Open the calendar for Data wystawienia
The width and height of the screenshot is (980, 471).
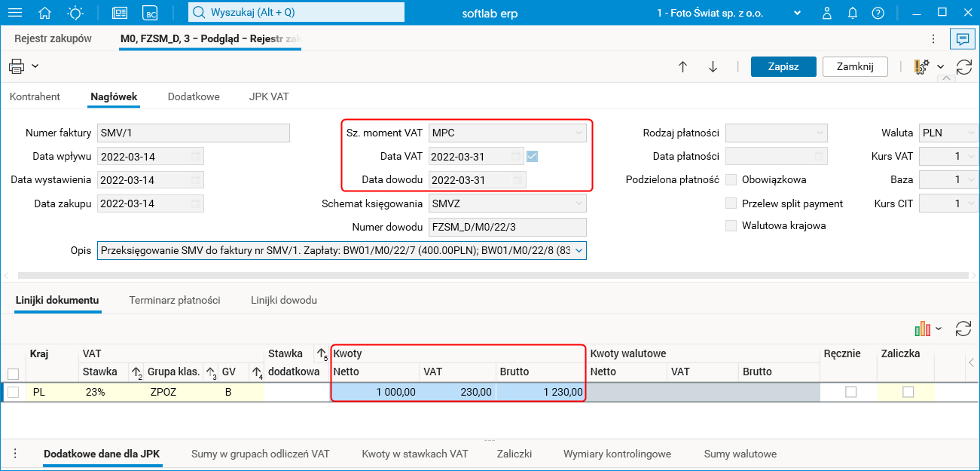196,180
